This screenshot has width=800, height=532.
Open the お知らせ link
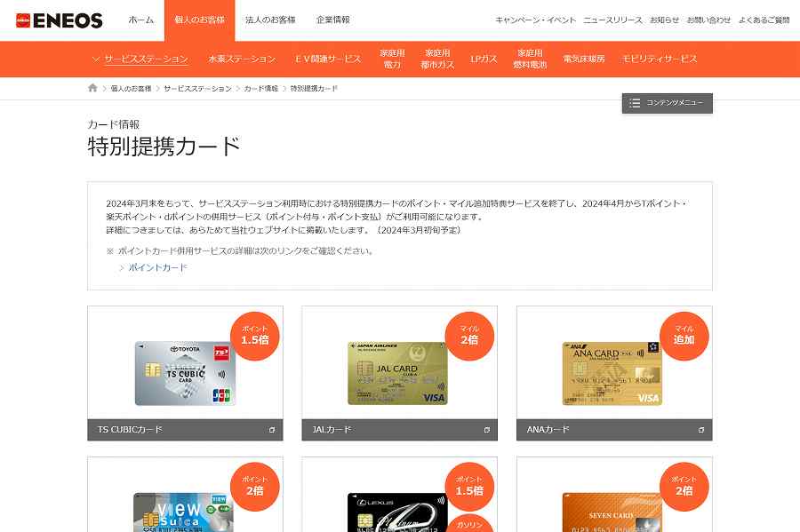click(664, 20)
